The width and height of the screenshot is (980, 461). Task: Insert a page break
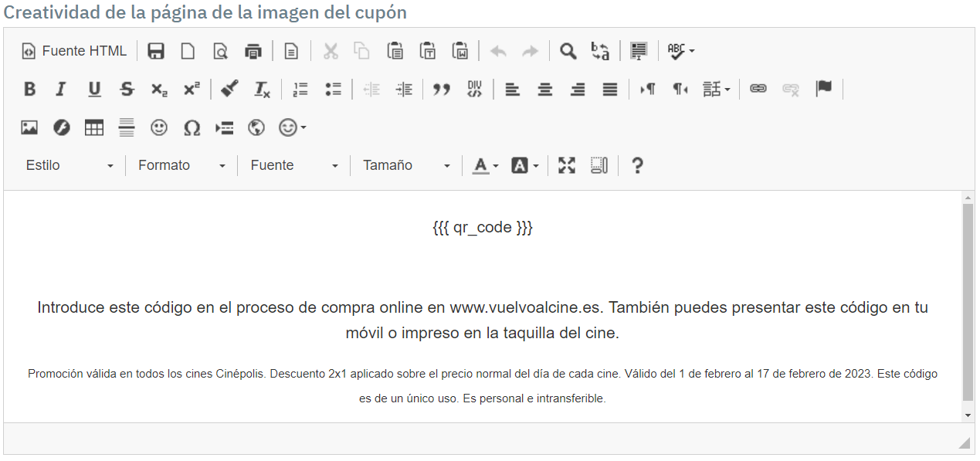tap(224, 127)
